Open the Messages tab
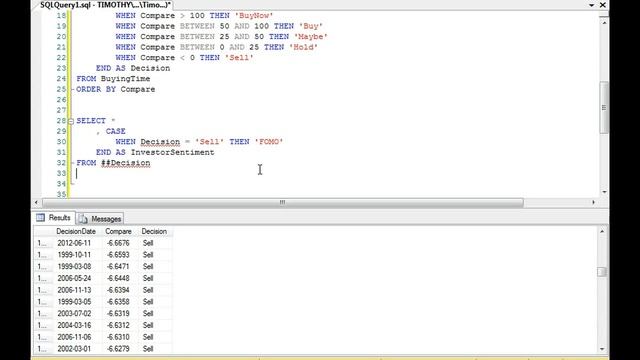 tap(100, 219)
